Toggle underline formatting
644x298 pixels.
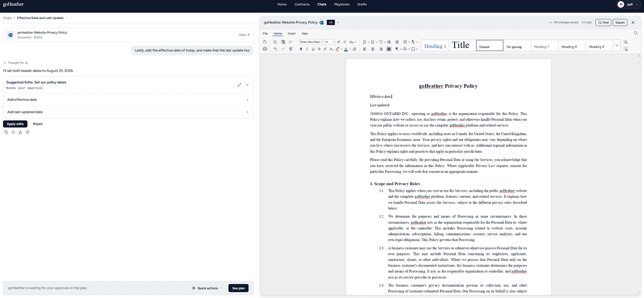coord(313,49)
